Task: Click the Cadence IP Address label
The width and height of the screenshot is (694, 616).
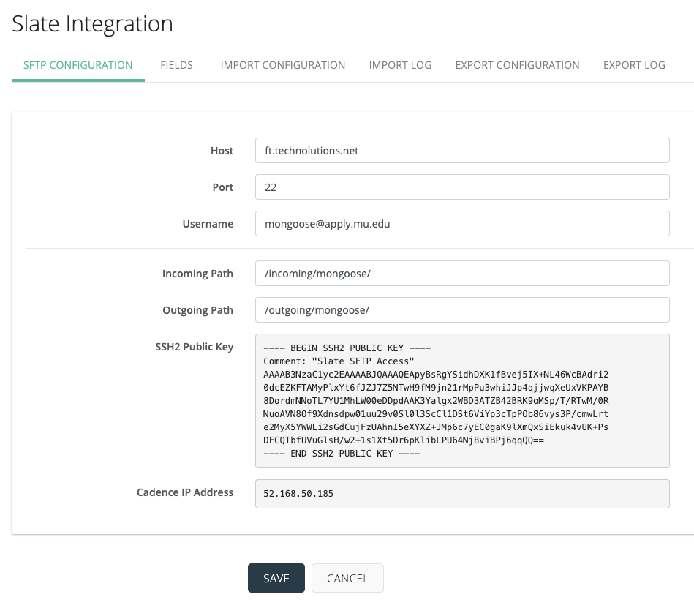Action: 185,492
